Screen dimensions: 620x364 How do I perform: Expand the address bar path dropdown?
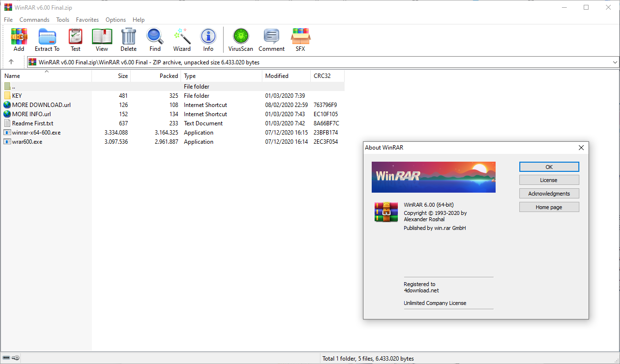click(x=615, y=62)
